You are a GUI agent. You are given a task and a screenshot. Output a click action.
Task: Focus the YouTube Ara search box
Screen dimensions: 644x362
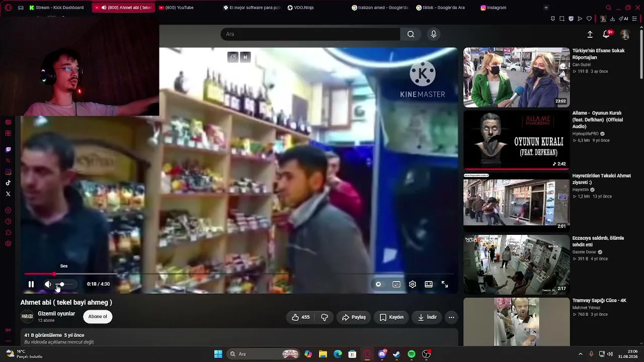click(310, 34)
